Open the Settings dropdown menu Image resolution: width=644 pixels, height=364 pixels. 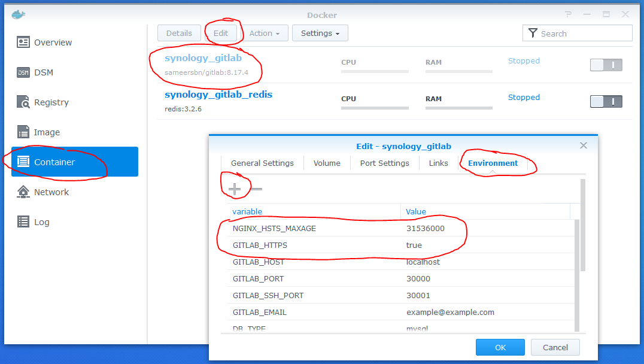320,33
